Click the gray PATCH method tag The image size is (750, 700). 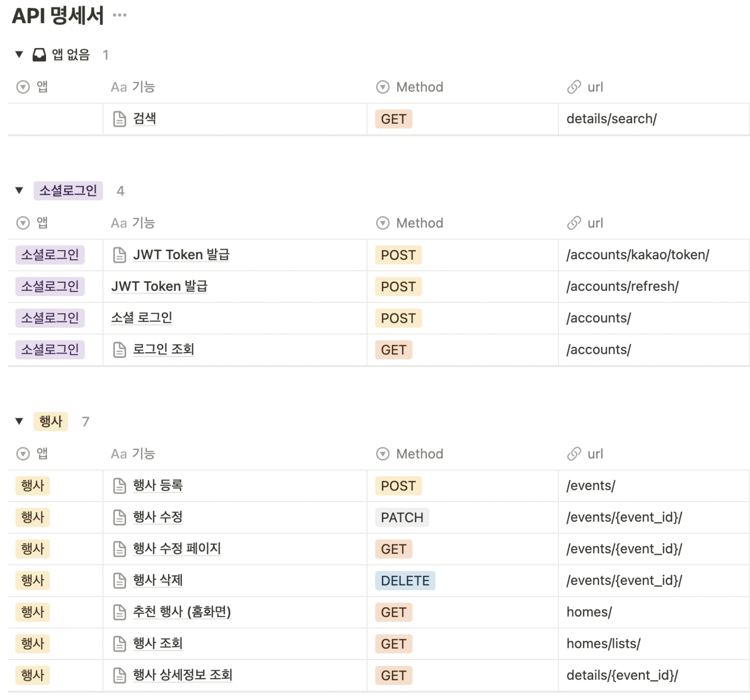click(x=402, y=518)
